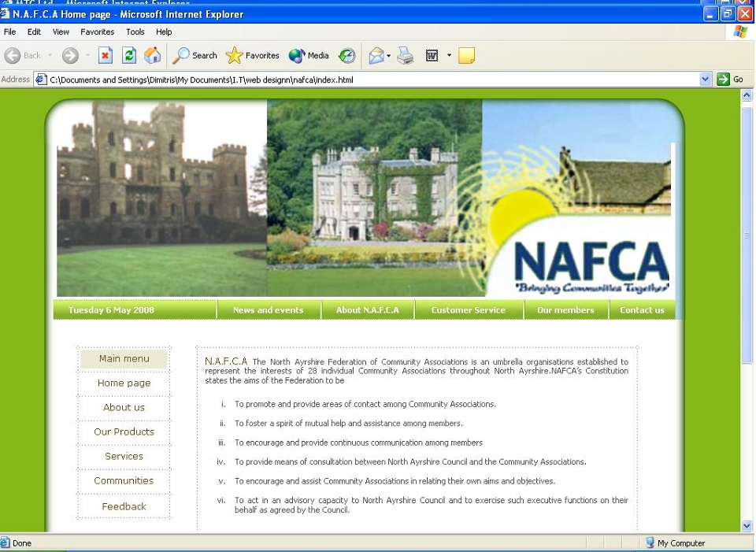Refresh the page with green arrows icon
The image size is (756, 552).
click(128, 55)
